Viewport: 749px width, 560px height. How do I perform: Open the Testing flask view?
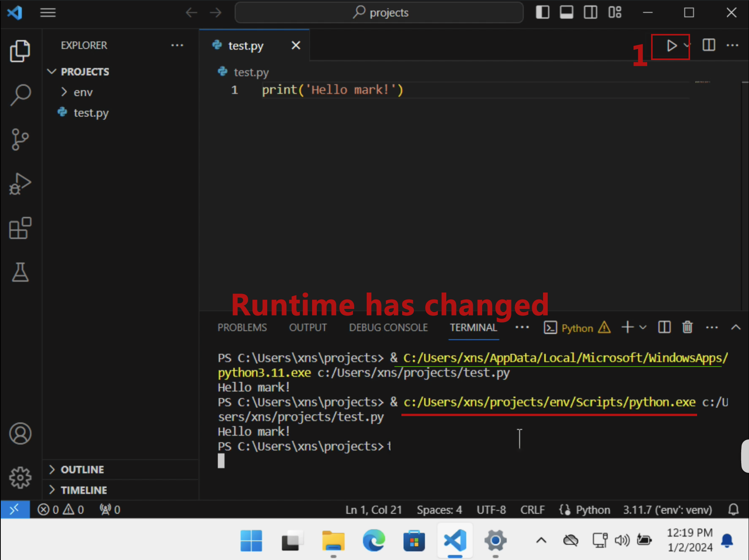coord(20,272)
